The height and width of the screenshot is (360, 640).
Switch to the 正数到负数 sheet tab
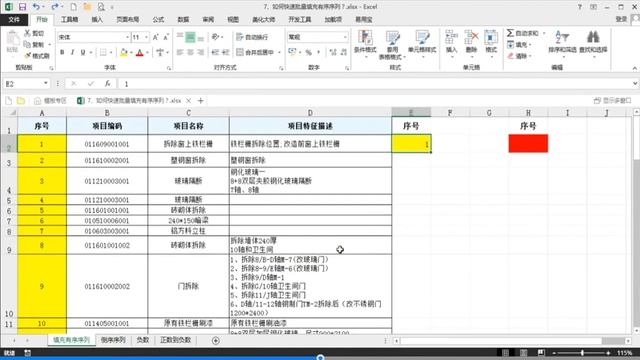coord(176,340)
